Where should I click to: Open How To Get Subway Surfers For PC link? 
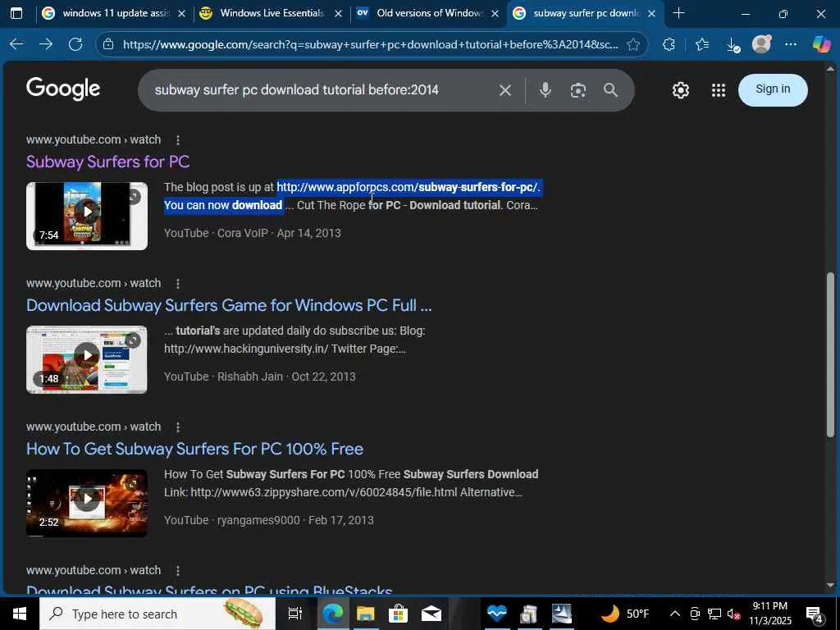194,449
